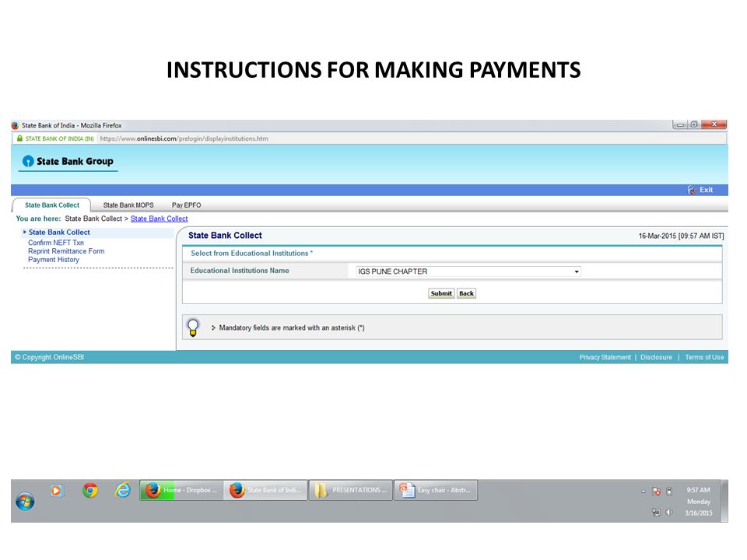Switch to the State Bank Collect tab
Image resolution: width=747 pixels, height=560 pixels.
52,205
